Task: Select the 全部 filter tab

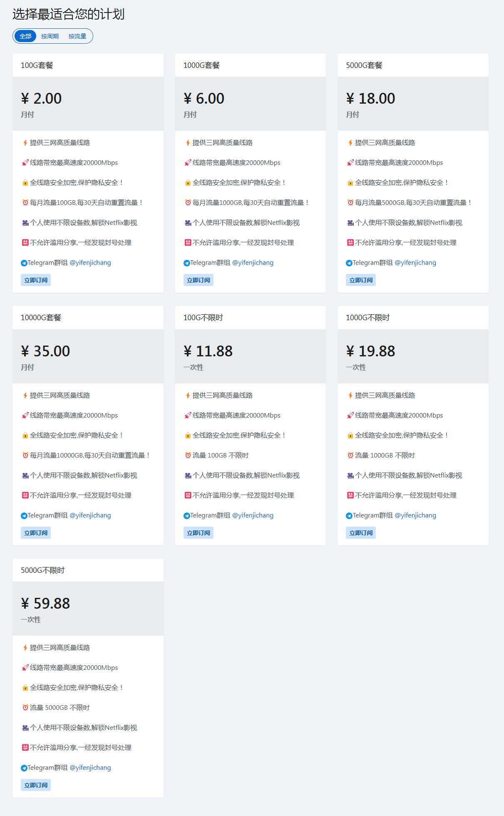Action: (x=25, y=36)
